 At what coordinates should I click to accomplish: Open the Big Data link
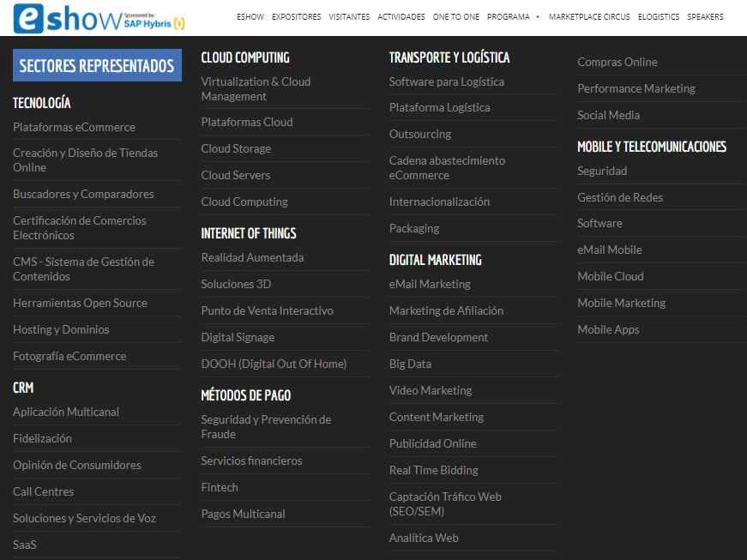(x=410, y=364)
